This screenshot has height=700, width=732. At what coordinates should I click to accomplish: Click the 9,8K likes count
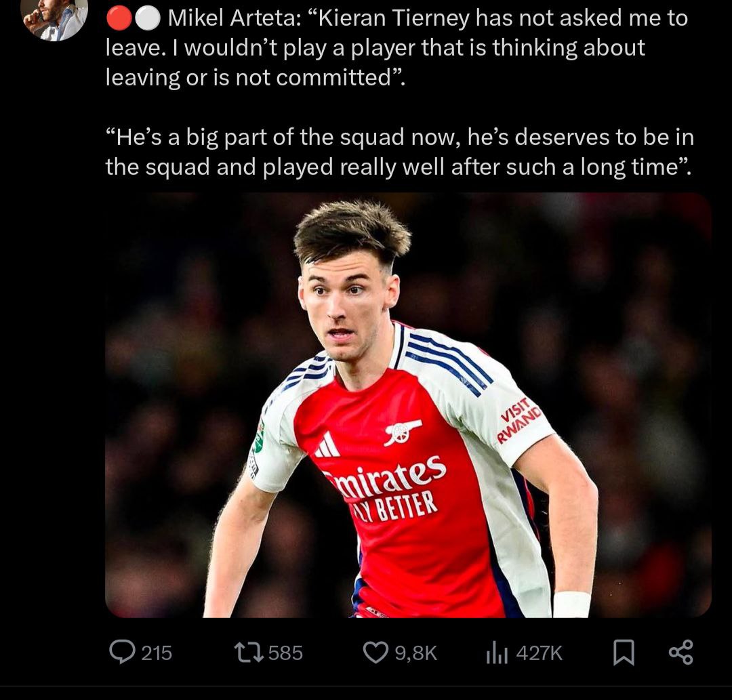[415, 653]
